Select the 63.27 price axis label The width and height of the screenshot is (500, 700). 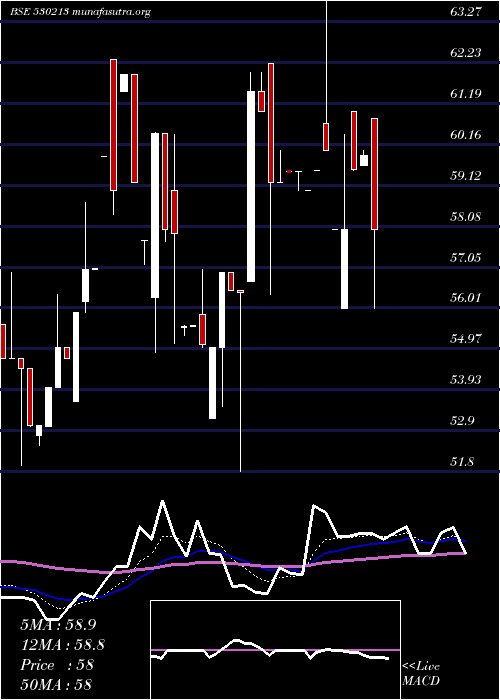tap(466, 12)
